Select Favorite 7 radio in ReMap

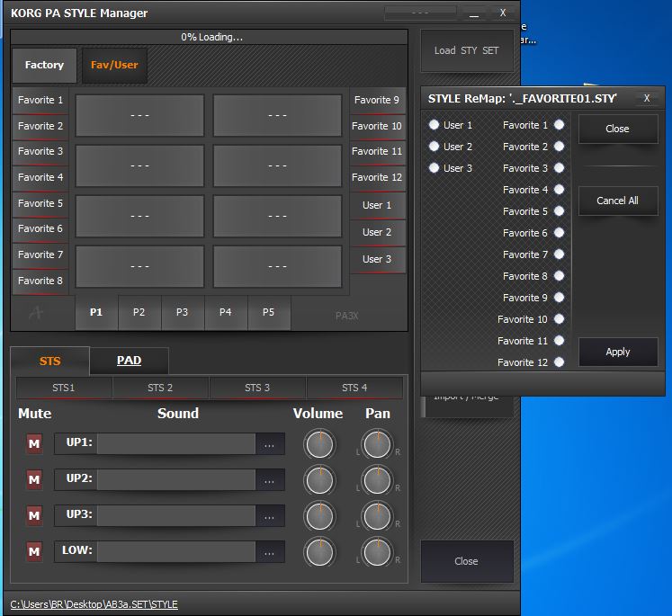[x=559, y=254]
